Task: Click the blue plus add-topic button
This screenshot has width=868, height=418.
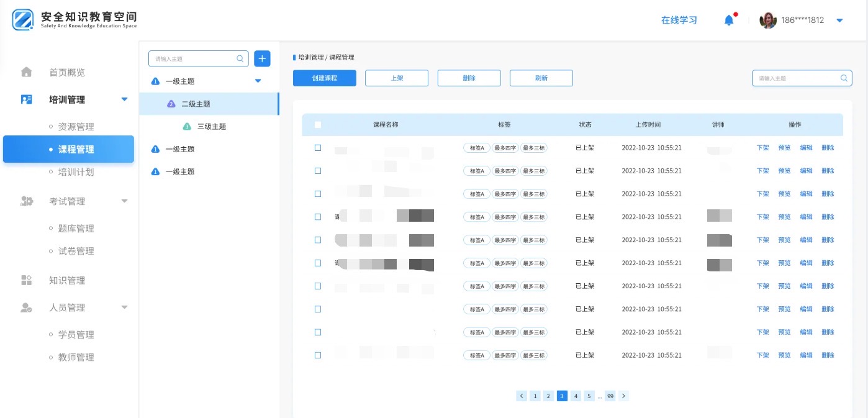Action: coord(262,58)
